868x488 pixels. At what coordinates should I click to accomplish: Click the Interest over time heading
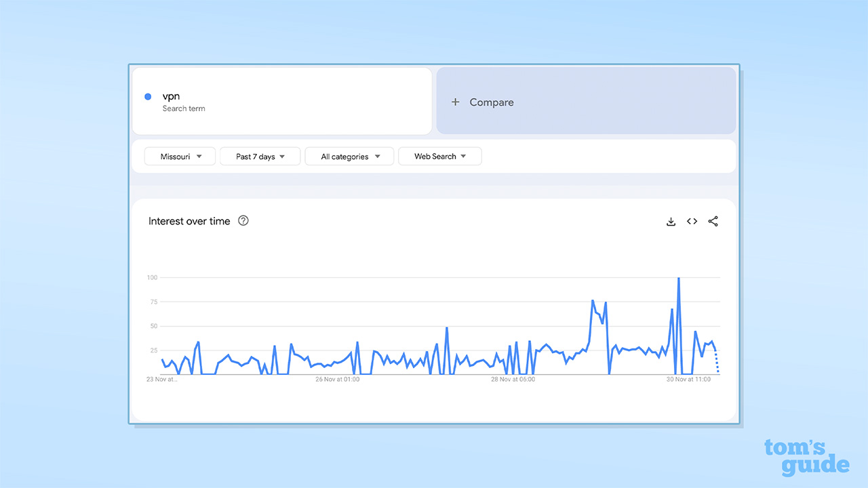pyautogui.click(x=189, y=220)
